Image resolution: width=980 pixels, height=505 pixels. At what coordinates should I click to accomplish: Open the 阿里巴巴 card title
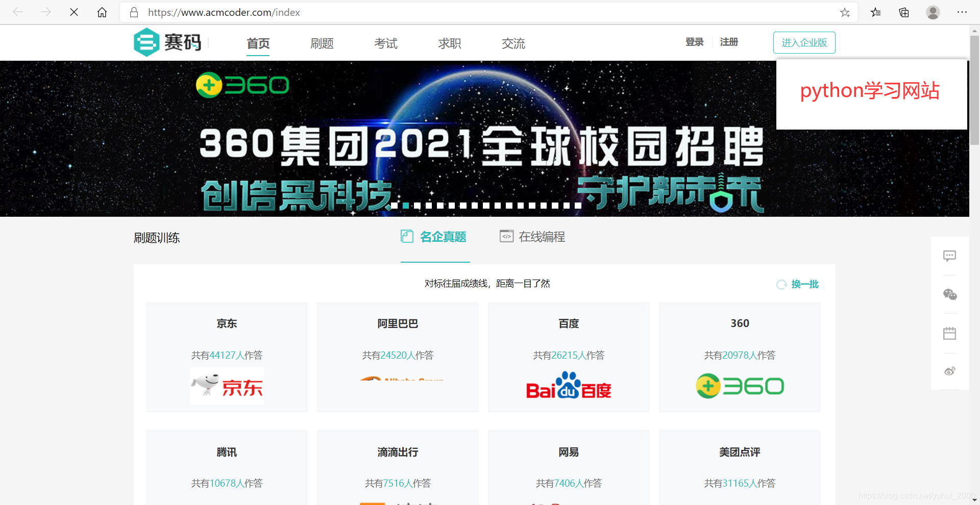click(398, 324)
